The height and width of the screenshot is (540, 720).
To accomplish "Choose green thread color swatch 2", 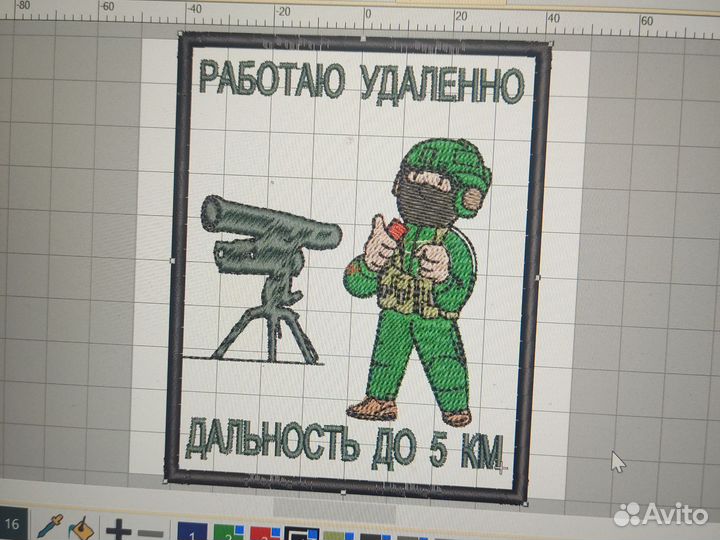I will [228, 533].
